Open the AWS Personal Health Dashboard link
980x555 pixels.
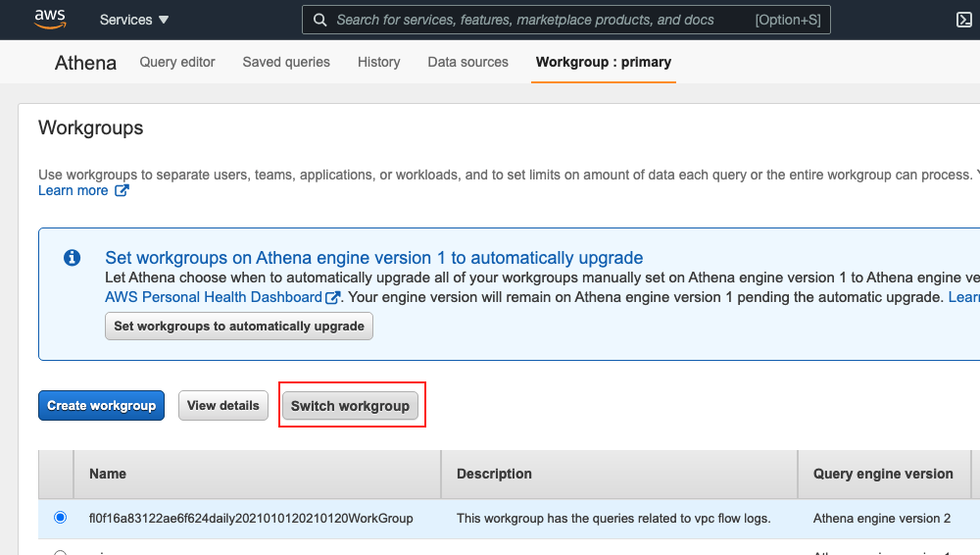click(214, 297)
